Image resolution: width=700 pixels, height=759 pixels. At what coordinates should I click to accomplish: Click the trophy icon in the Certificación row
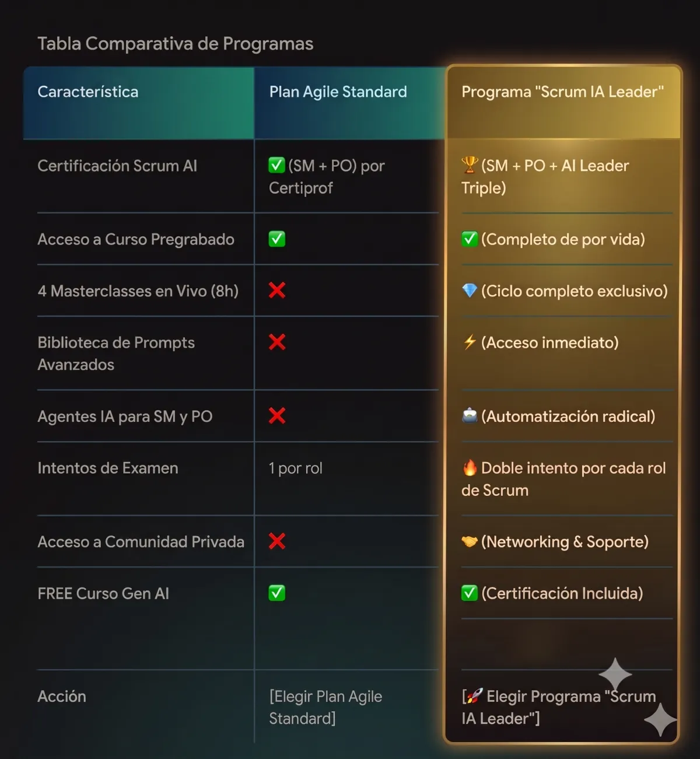pos(470,166)
